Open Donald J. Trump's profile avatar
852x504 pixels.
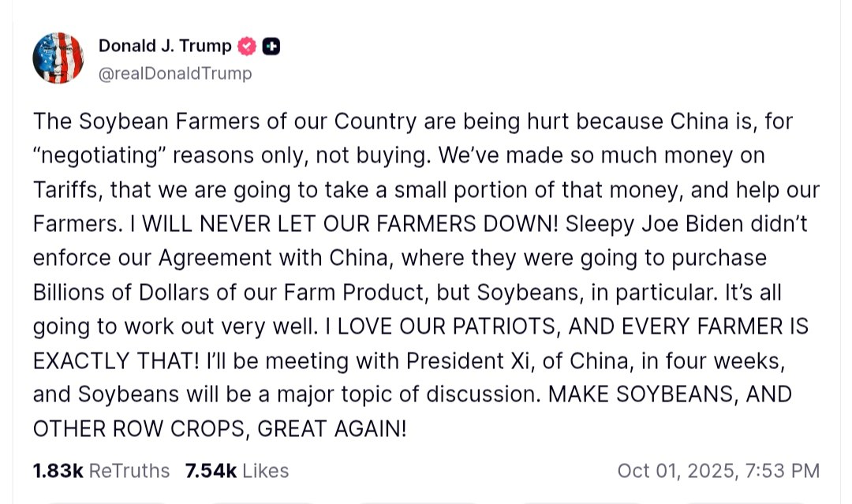(x=58, y=58)
